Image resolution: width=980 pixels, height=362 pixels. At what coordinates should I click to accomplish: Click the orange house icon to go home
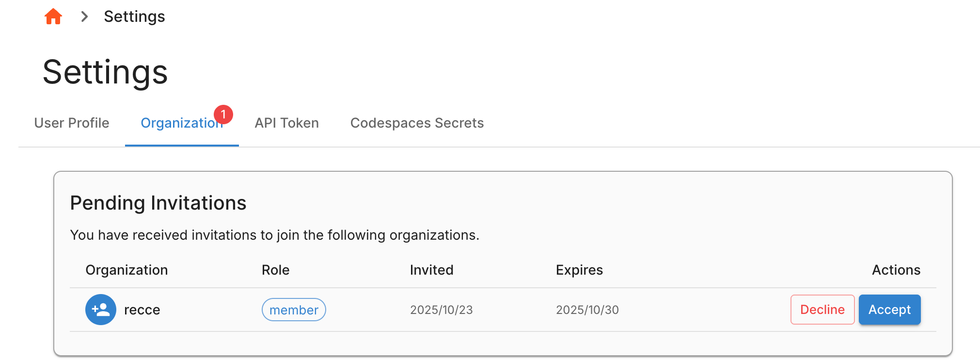pyautogui.click(x=53, y=16)
